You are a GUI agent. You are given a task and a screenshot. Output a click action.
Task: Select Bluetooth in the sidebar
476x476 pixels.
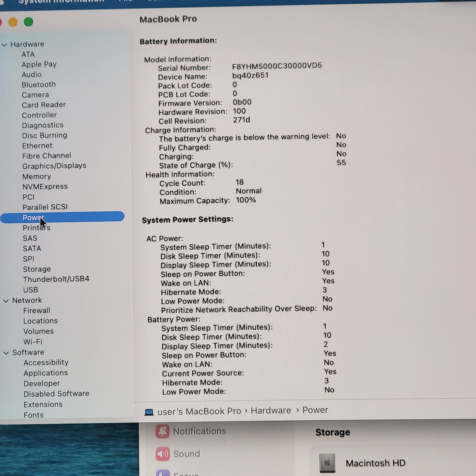tap(39, 85)
